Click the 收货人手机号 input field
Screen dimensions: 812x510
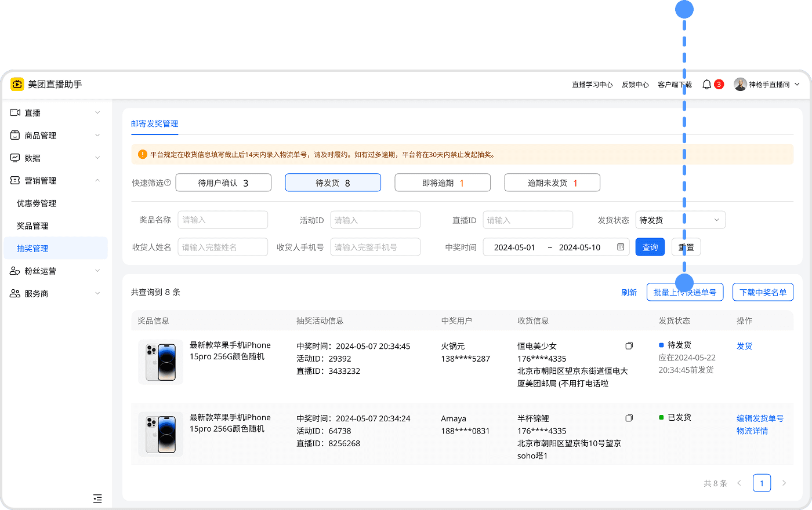click(x=375, y=247)
